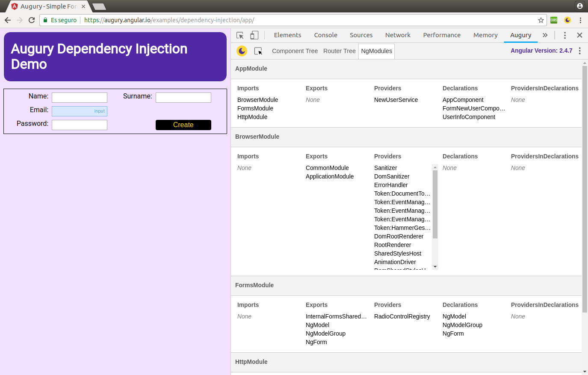Screen dimensions: 588x375
Task: Go back using the browser back arrow
Action: [8, 20]
